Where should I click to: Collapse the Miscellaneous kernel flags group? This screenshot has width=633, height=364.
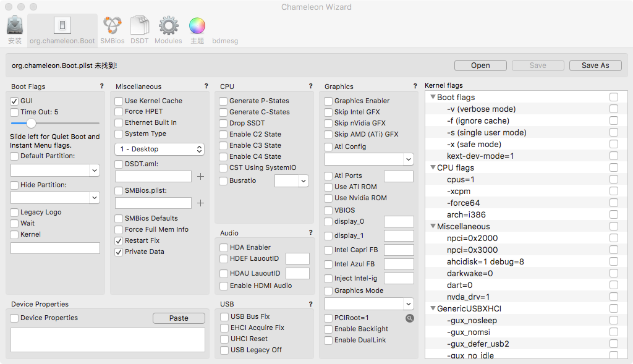tap(433, 226)
